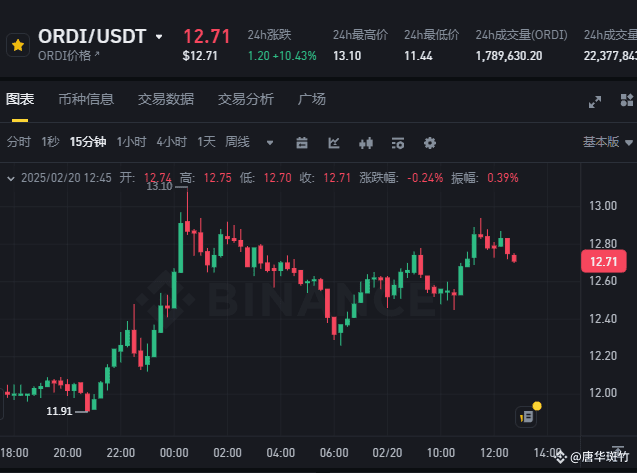The width and height of the screenshot is (637, 473).
Task: Open the ORDI/USDT pair dropdown arrow
Action: point(159,37)
